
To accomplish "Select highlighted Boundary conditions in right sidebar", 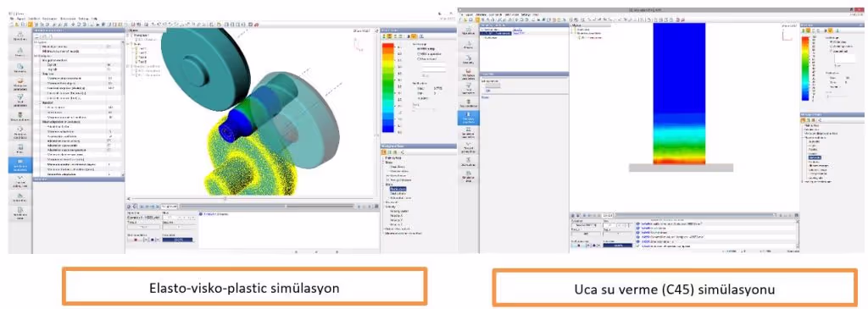I will [468, 119].
